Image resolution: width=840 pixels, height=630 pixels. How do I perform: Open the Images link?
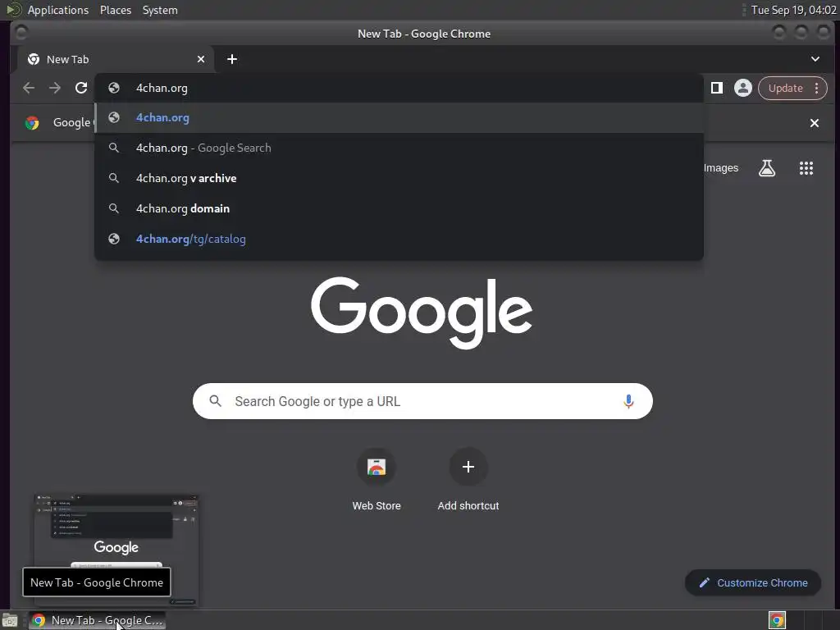(x=720, y=168)
